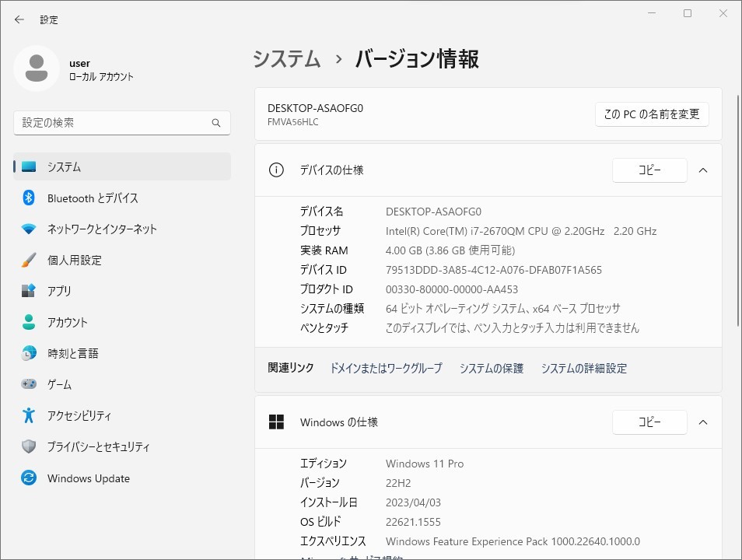
Task: Go to ゲーム settings
Action: [122, 384]
